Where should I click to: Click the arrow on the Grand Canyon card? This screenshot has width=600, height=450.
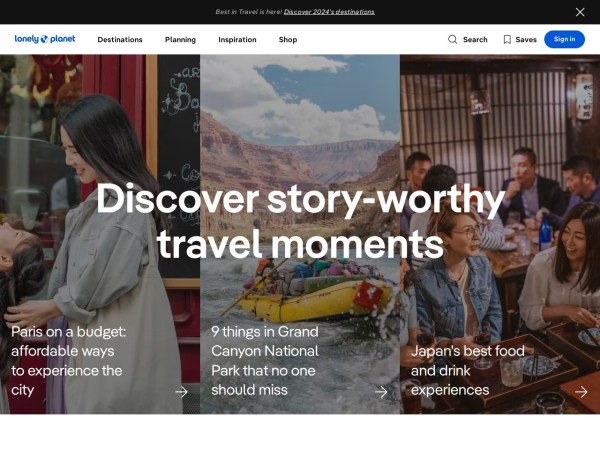point(381,392)
